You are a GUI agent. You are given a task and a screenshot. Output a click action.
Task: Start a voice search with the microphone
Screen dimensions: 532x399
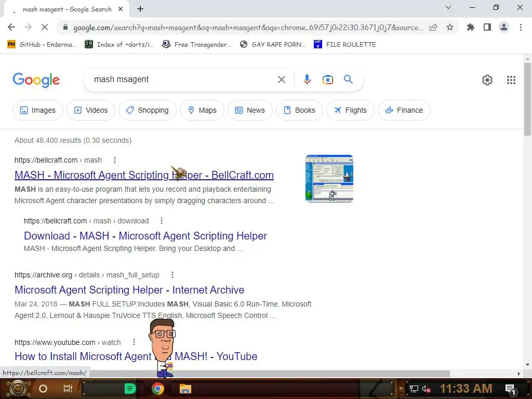click(x=307, y=79)
